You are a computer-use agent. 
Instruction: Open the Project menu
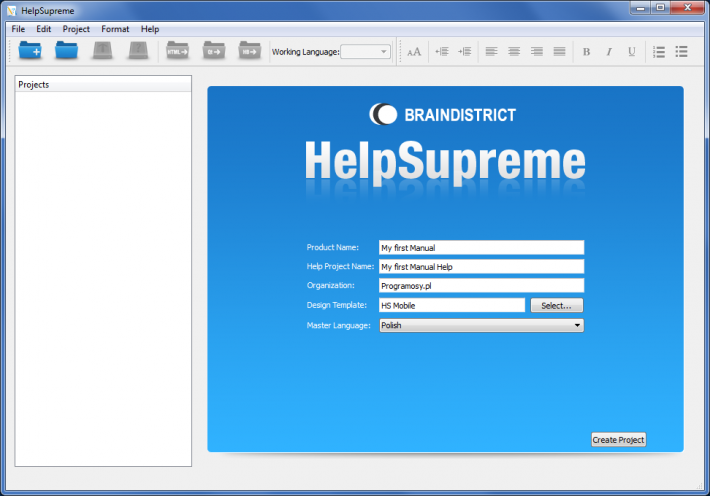click(x=76, y=29)
